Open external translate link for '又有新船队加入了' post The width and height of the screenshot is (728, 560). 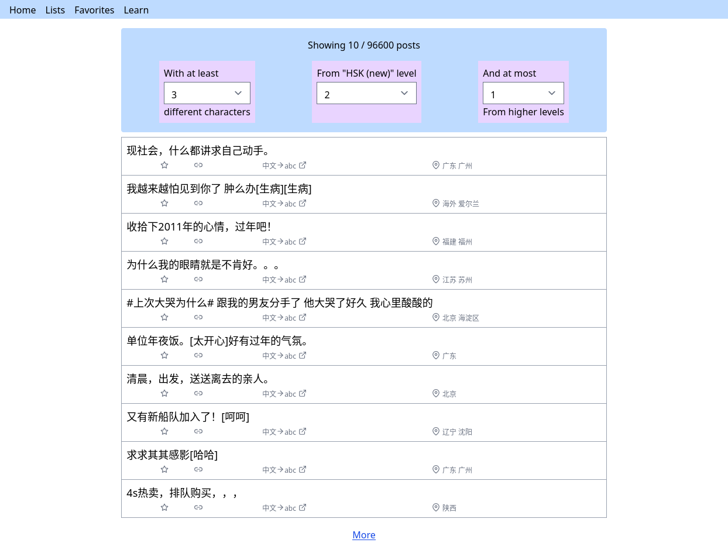point(284,432)
